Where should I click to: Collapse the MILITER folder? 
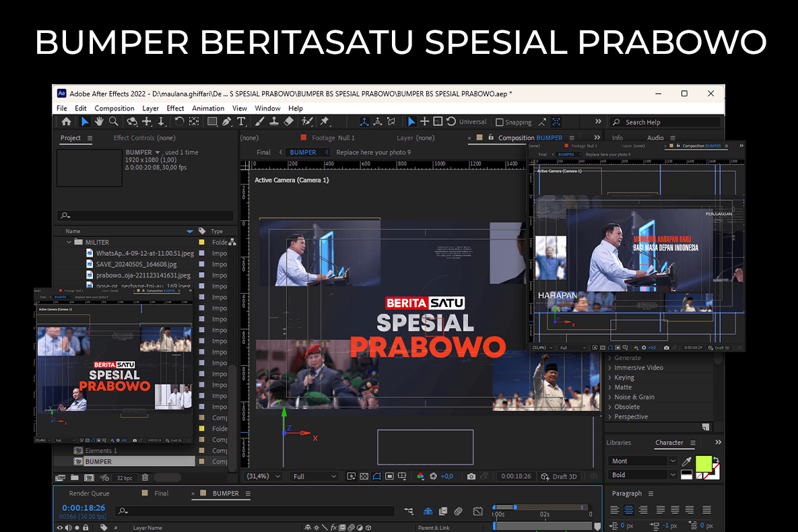coord(69,242)
